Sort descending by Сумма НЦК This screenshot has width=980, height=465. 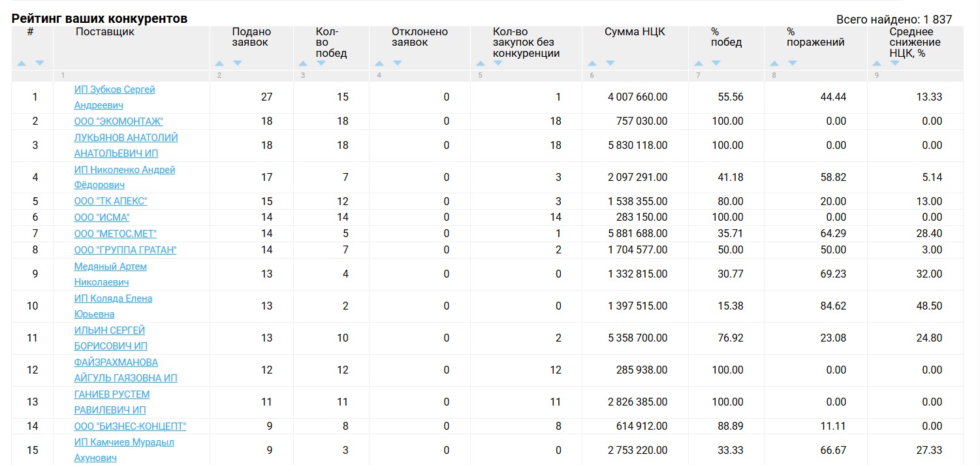[610, 63]
